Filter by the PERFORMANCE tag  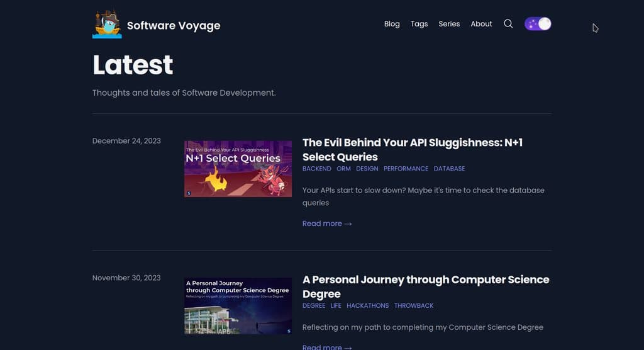tap(406, 169)
